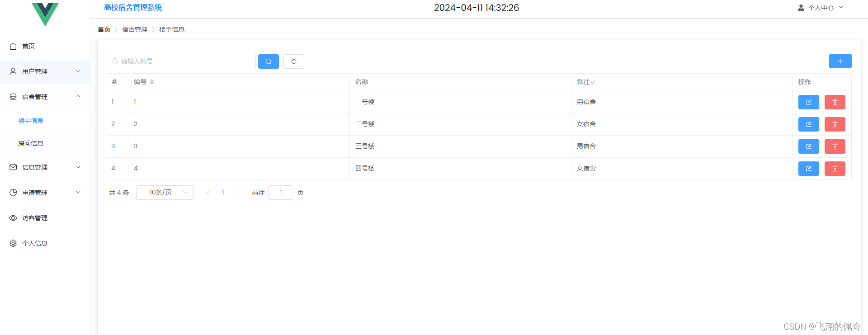The width and height of the screenshot is (868, 335).
Task: Edit the 一号楼 row
Action: click(809, 102)
